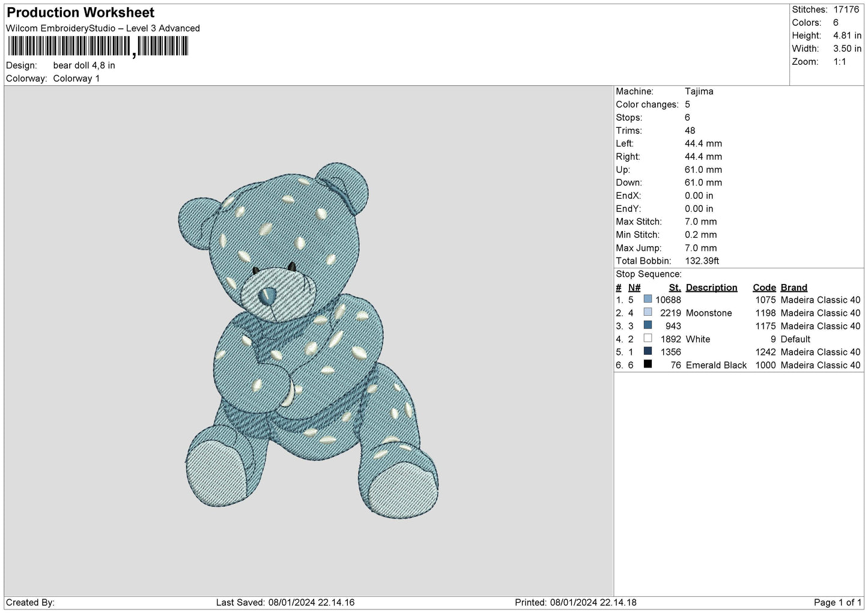
Task: Click the 'Description' column header
Action: pos(712,288)
